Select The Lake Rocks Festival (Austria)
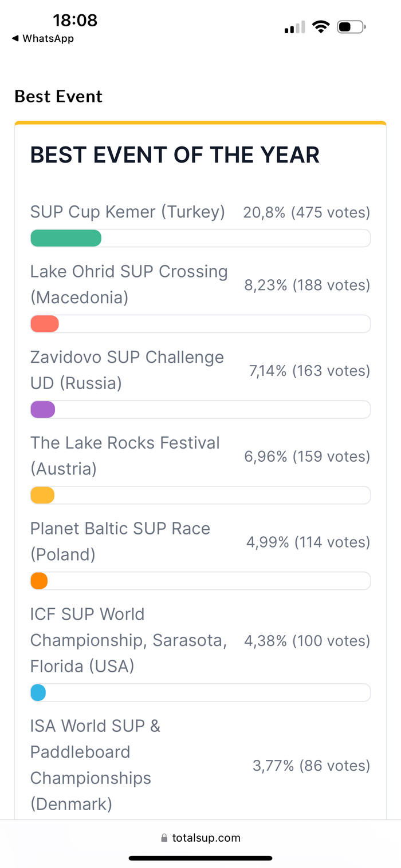Viewport: 401px width, 868px height. [125, 456]
